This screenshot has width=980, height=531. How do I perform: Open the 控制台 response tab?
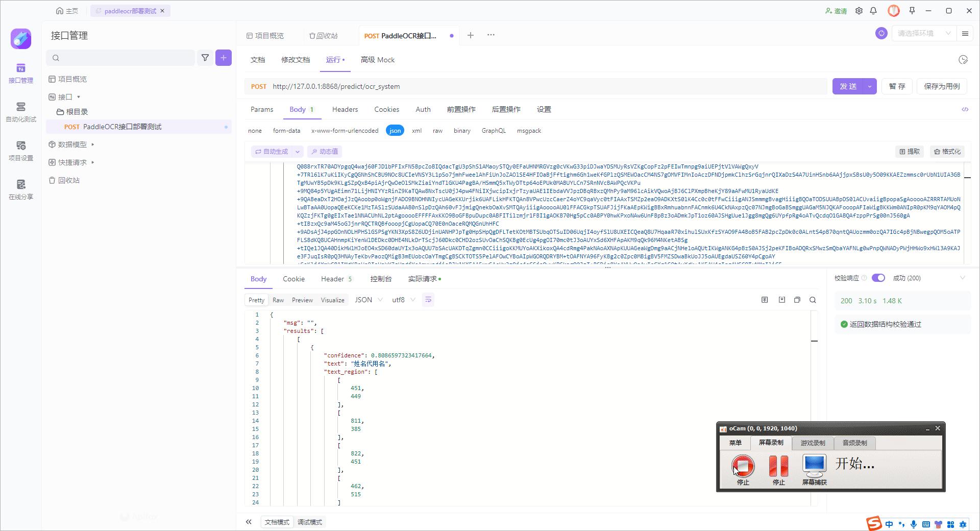(x=381, y=279)
